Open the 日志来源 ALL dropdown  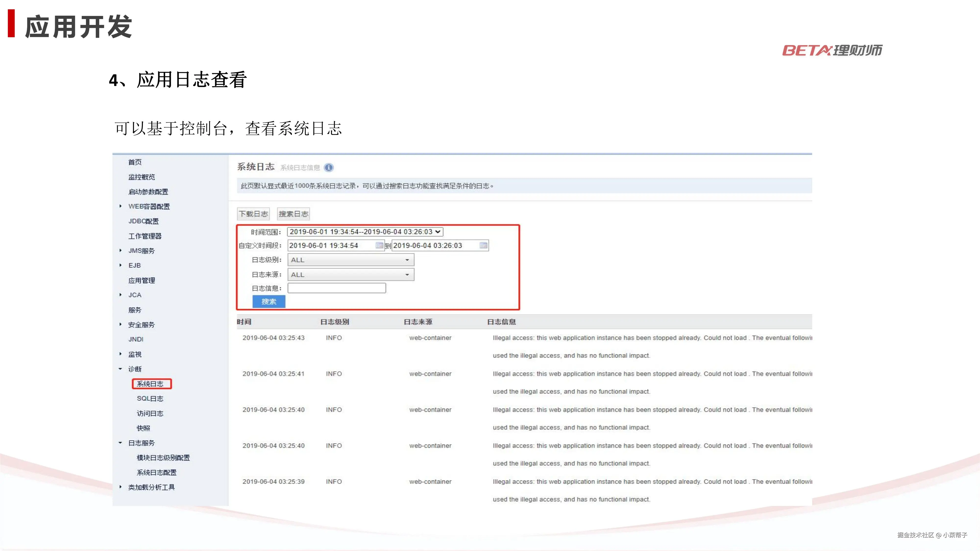(x=350, y=275)
